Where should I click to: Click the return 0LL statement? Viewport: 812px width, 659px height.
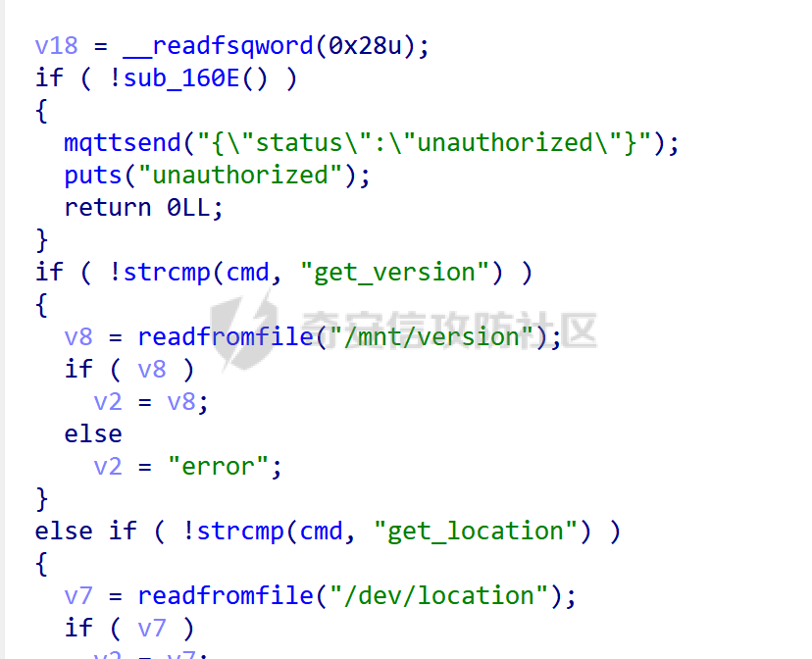pos(143,208)
